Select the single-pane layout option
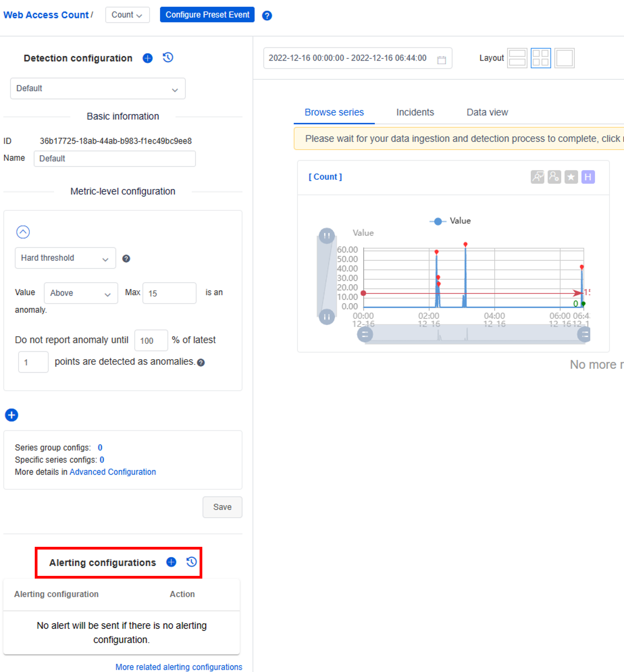The width and height of the screenshot is (624, 672). click(x=564, y=58)
